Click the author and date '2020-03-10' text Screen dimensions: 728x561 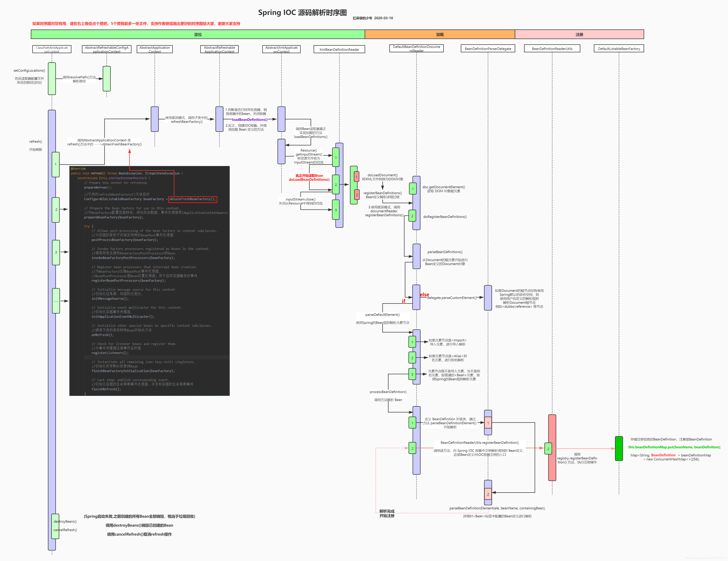pos(373,18)
